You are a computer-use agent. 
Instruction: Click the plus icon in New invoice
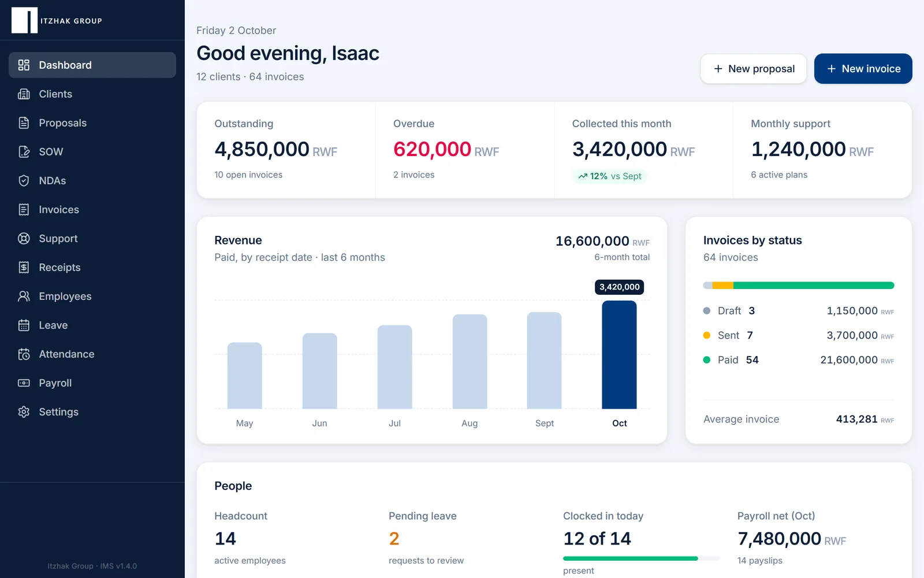click(x=832, y=69)
